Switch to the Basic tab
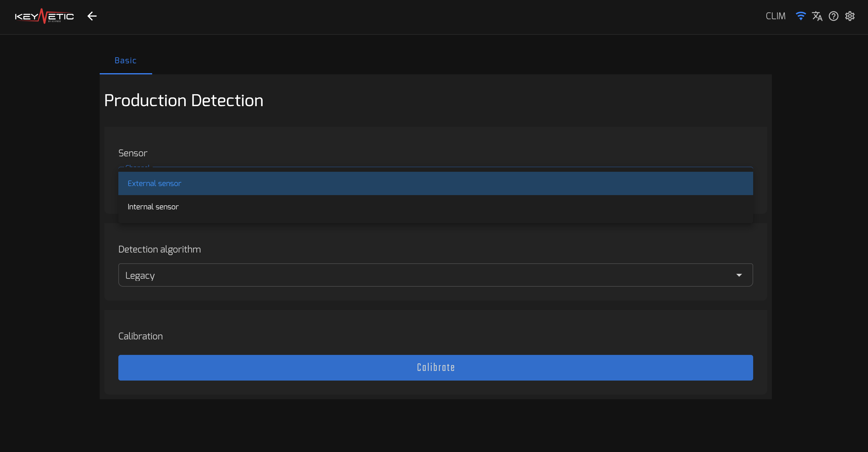This screenshot has height=452, width=868. point(126,60)
